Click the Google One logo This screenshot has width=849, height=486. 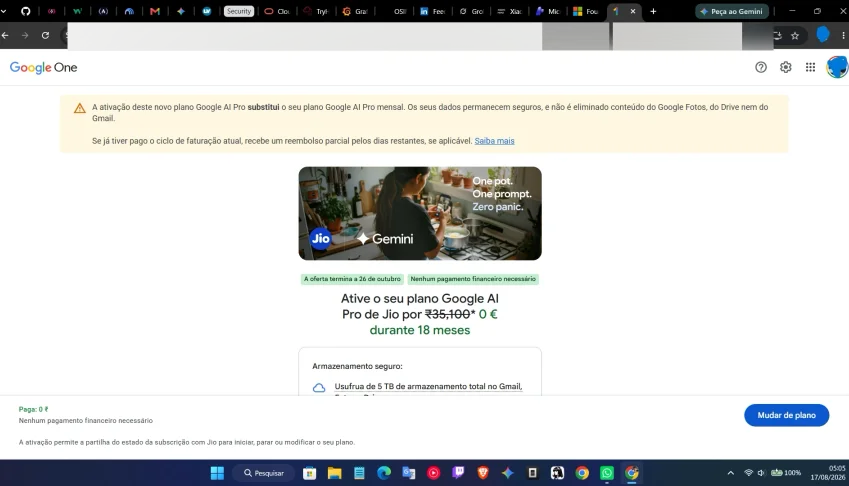[x=43, y=68]
